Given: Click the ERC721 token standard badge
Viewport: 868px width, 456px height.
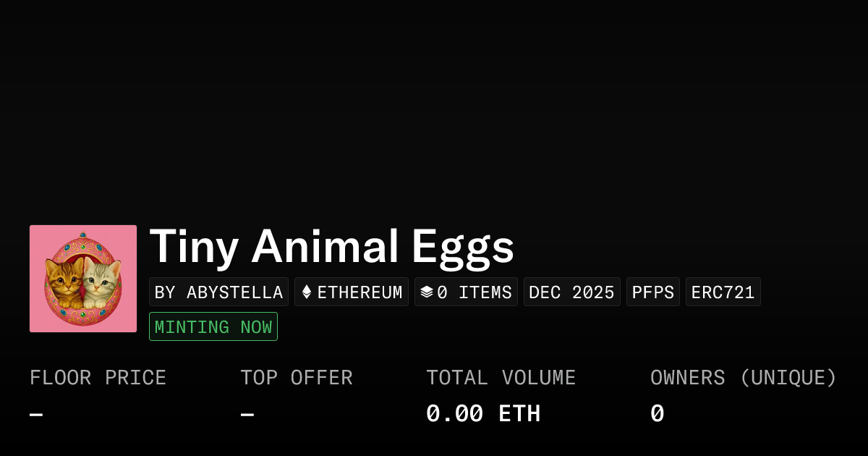Looking at the screenshot, I should [723, 292].
